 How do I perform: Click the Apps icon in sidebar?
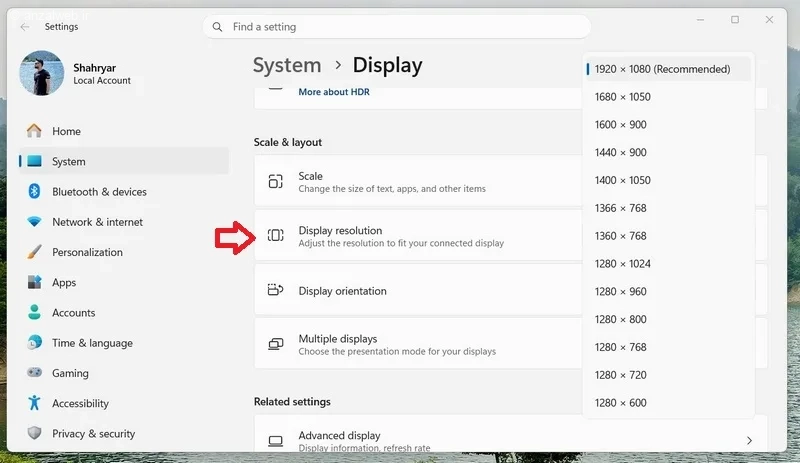click(x=34, y=282)
